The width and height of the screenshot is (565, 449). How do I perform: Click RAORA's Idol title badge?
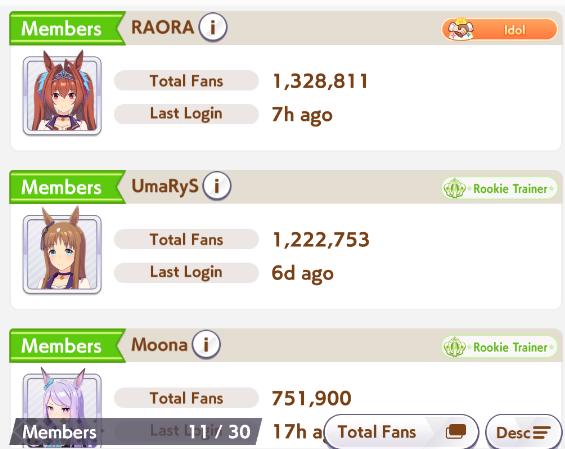(499, 30)
